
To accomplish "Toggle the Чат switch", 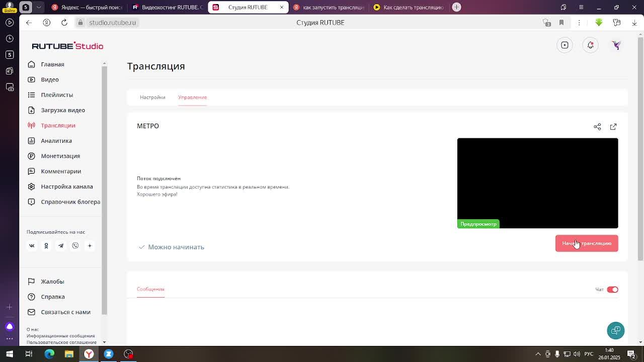I will tap(612, 290).
